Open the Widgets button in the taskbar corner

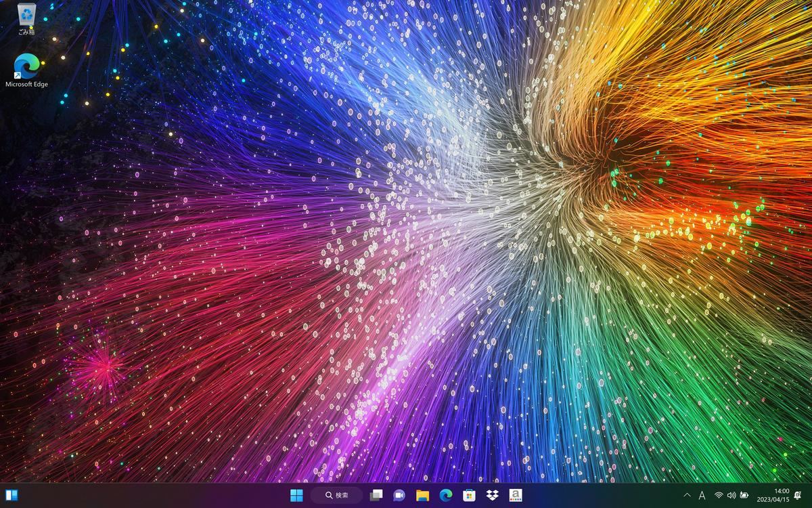coord(12,495)
